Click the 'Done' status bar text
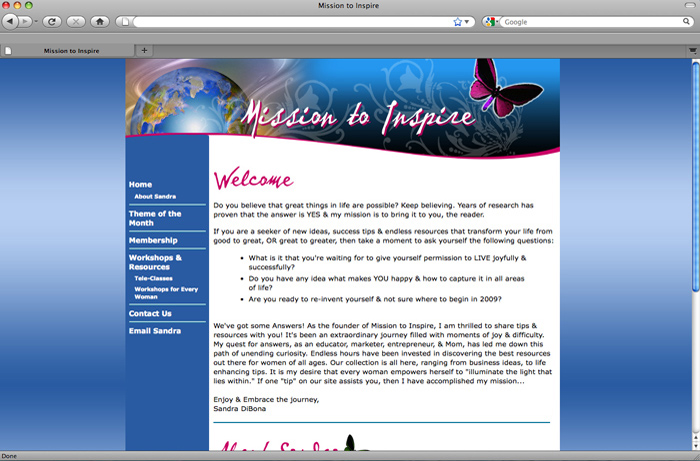 pos(9,456)
